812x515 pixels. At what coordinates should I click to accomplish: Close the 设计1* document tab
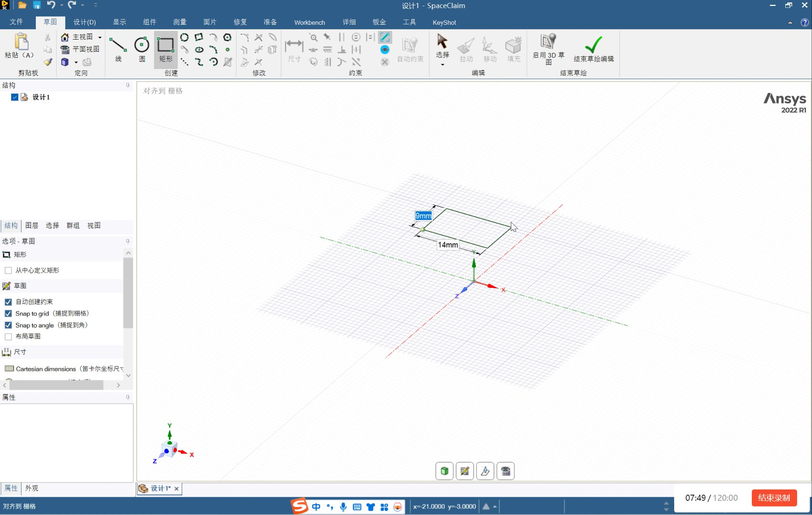177,489
